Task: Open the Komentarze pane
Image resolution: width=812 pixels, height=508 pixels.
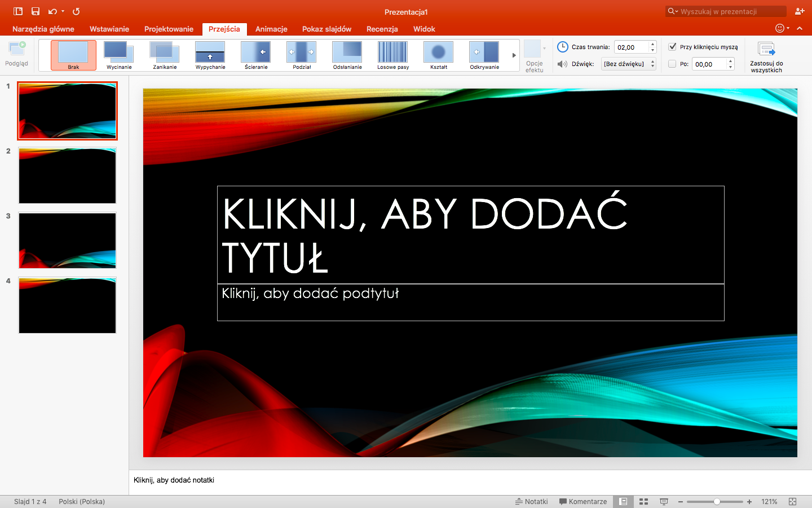Action: pos(582,501)
